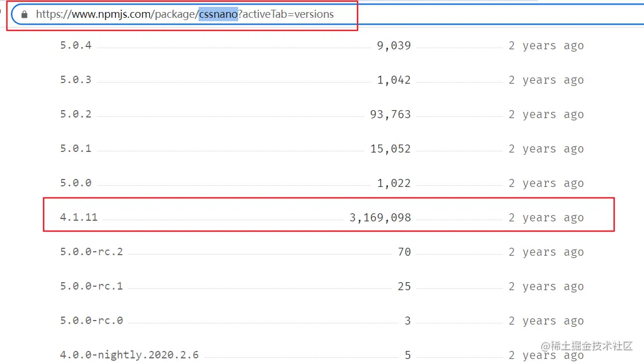Click download count 70
644x363 pixels.
point(404,252)
